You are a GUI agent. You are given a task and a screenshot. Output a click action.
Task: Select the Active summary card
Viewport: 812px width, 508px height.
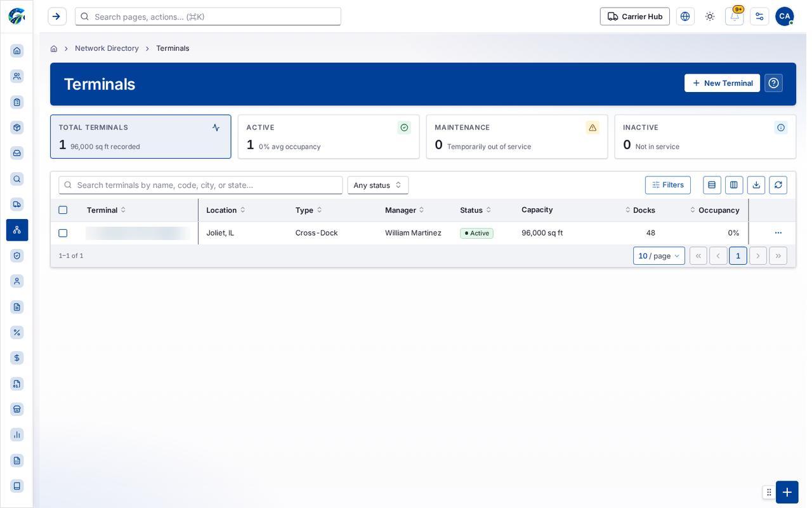coord(329,137)
